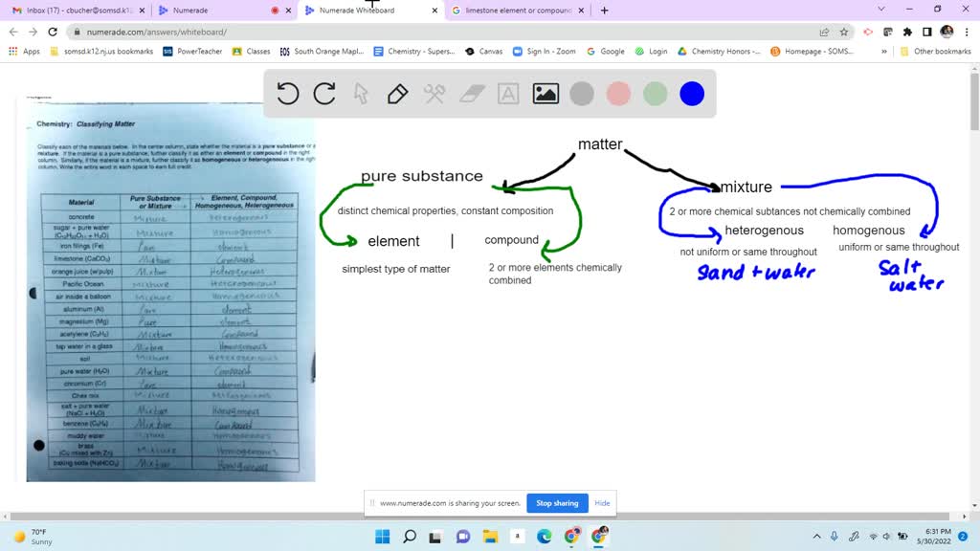980x551 pixels.
Task: Select the pencil drawing tool
Action: [x=395, y=95]
